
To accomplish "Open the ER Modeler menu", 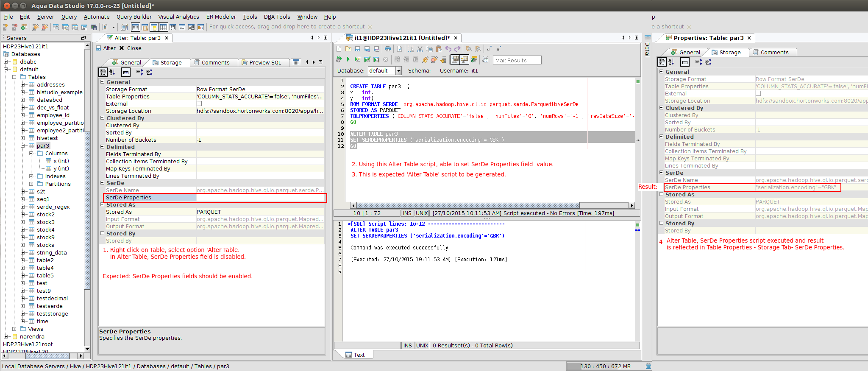I will coord(221,17).
